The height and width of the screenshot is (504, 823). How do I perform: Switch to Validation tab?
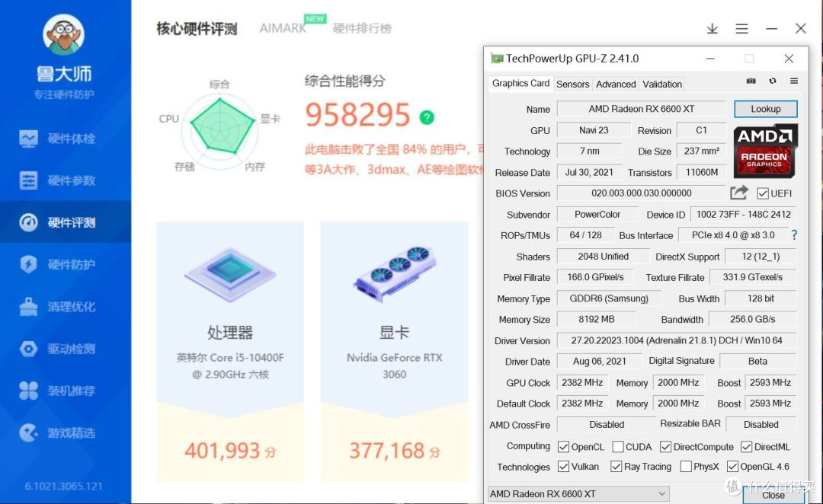[662, 84]
